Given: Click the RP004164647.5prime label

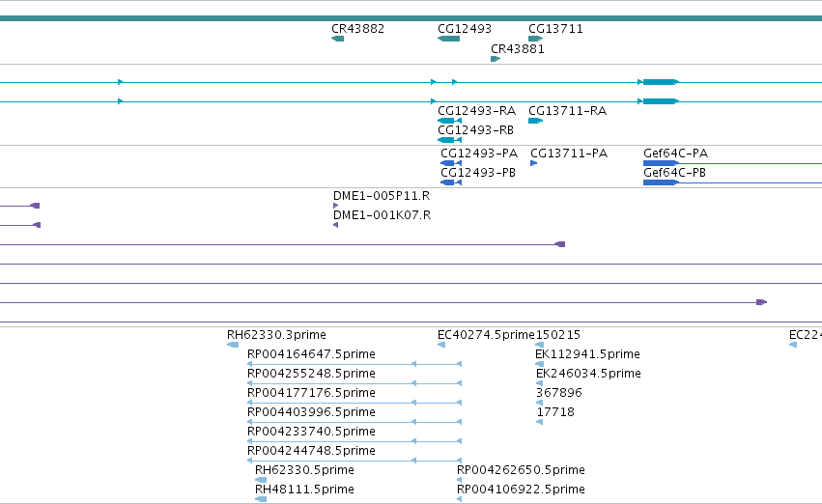Looking at the screenshot, I should click(311, 354).
